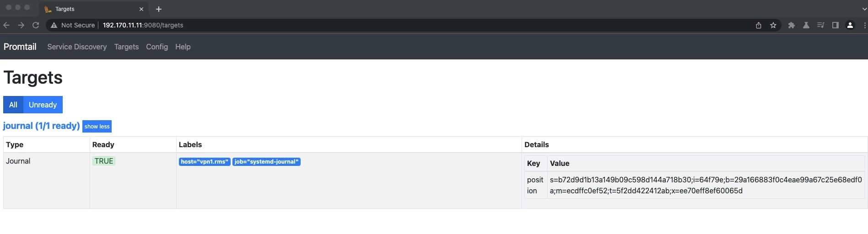Go to the Config page

pyautogui.click(x=157, y=47)
